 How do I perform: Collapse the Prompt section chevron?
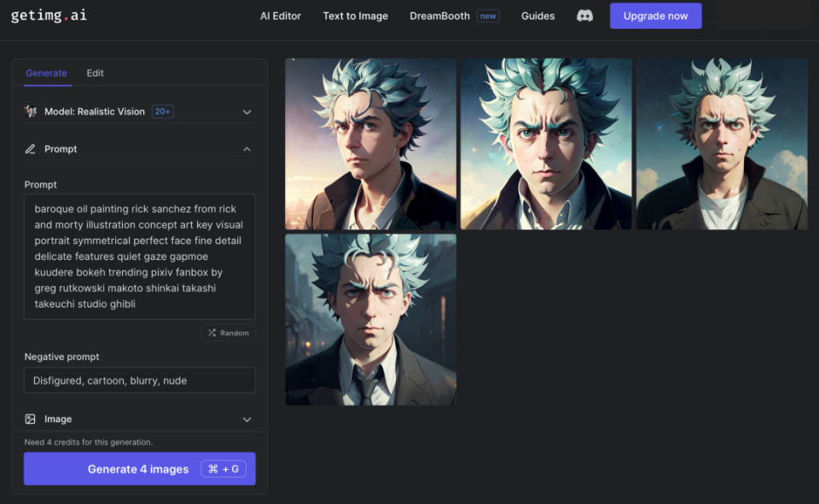(x=247, y=149)
